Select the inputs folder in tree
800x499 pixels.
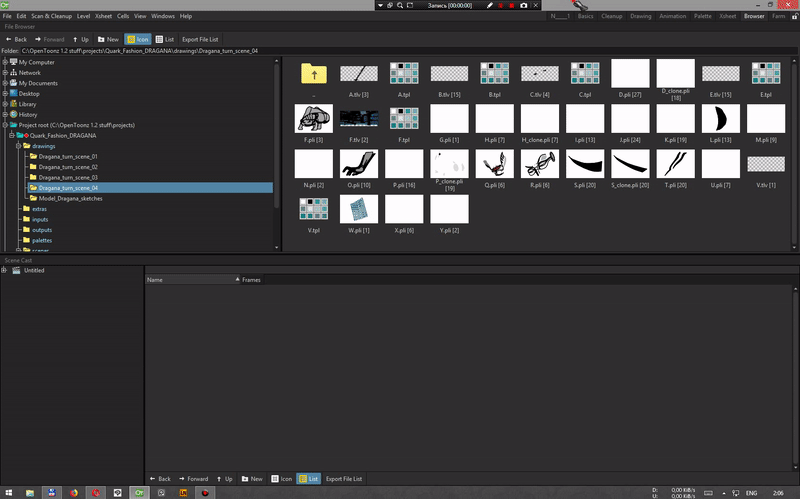[40, 219]
